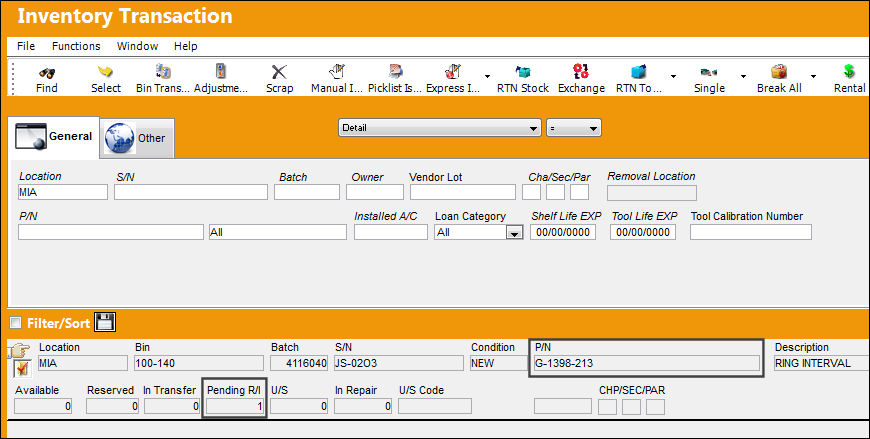Open the Detail dropdown
Screen dimensions: 870x439
click(x=439, y=128)
